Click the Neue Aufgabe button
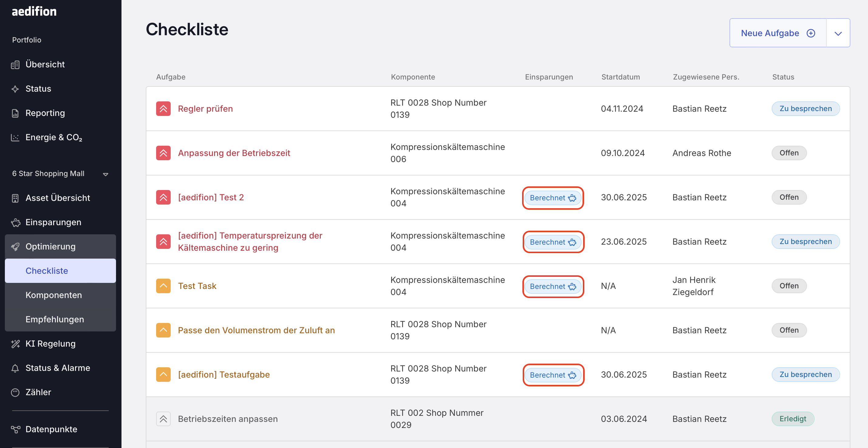868x448 pixels. coord(778,33)
